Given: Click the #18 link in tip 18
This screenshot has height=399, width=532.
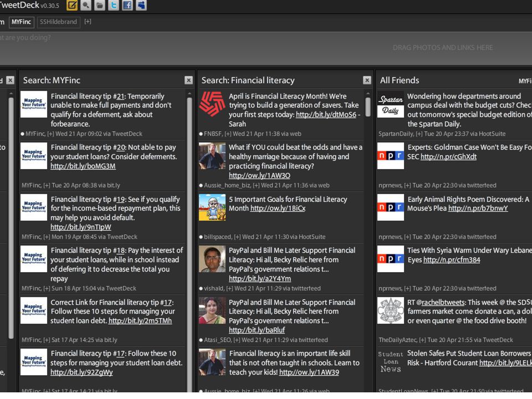Looking at the screenshot, I should [119, 250].
